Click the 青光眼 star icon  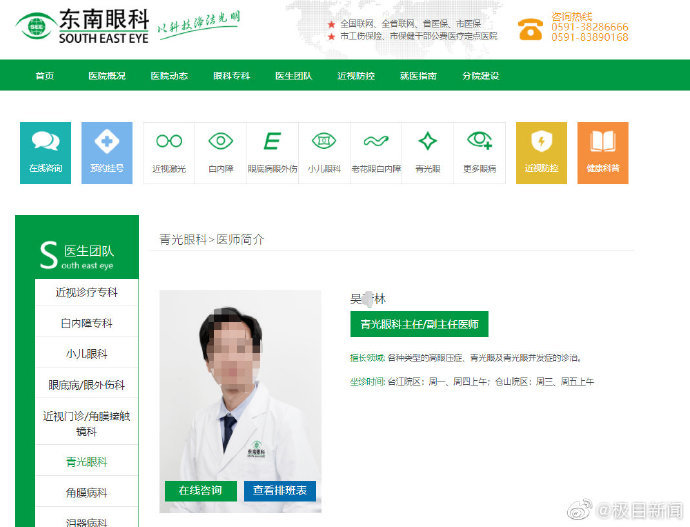pos(427,152)
